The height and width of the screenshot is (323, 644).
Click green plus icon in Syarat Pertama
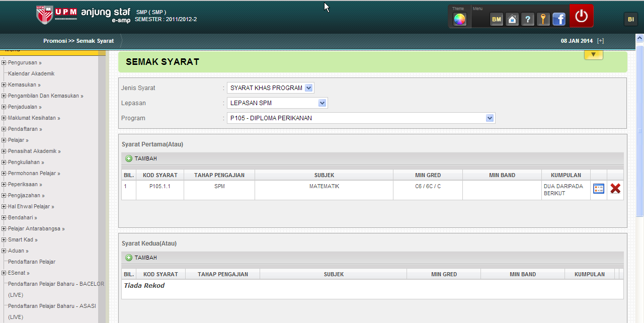(129, 158)
